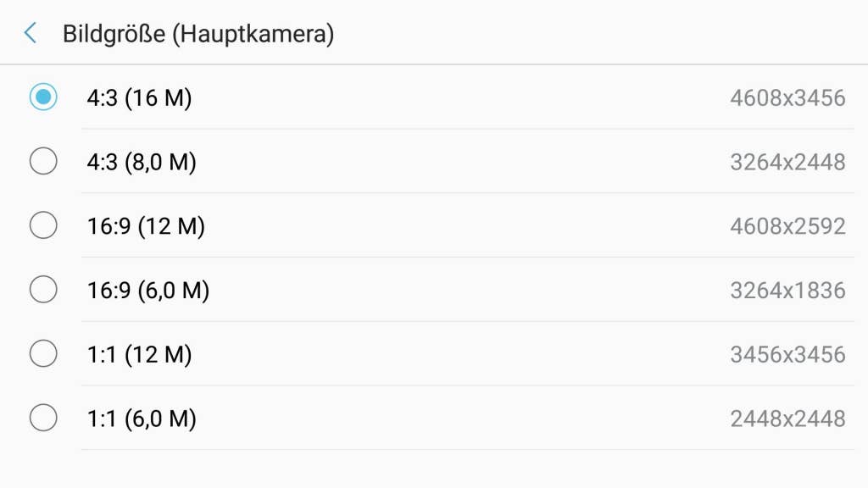Tap the 3264x2448 resolution value

pyautogui.click(x=787, y=162)
